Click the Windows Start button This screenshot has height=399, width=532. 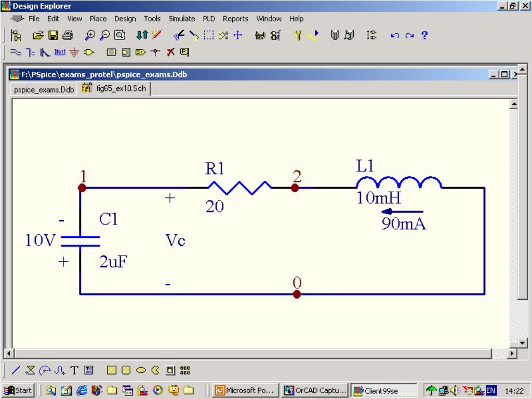click(x=18, y=391)
